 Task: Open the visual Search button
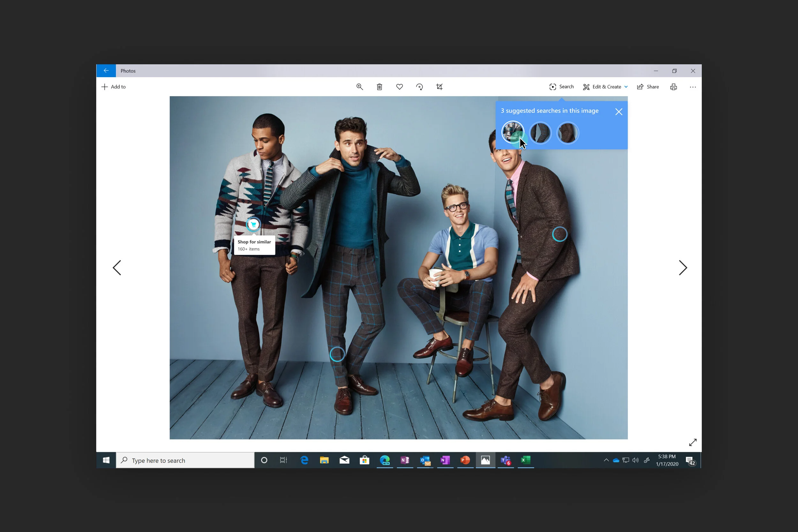561,87
